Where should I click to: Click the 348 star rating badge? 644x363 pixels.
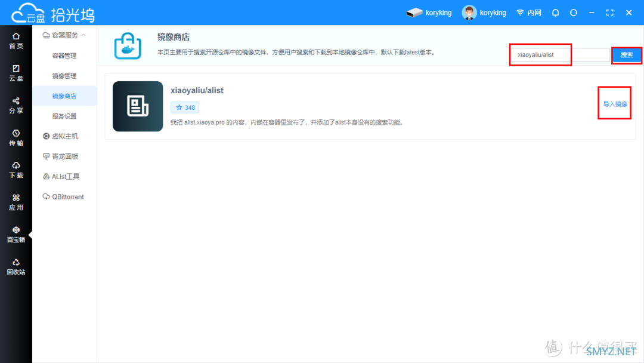pos(185,107)
